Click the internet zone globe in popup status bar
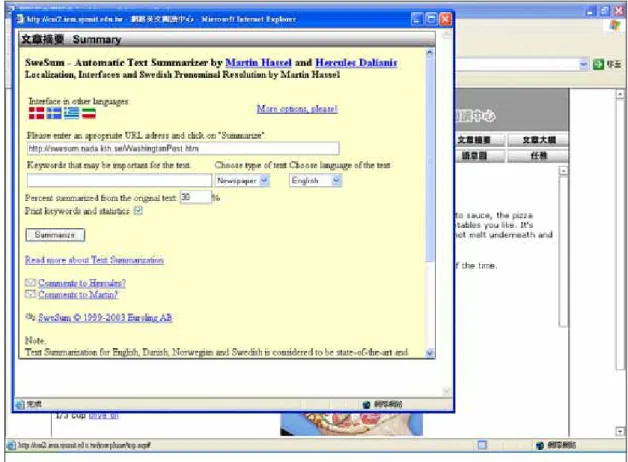This screenshot has height=462, width=628. pos(366,405)
